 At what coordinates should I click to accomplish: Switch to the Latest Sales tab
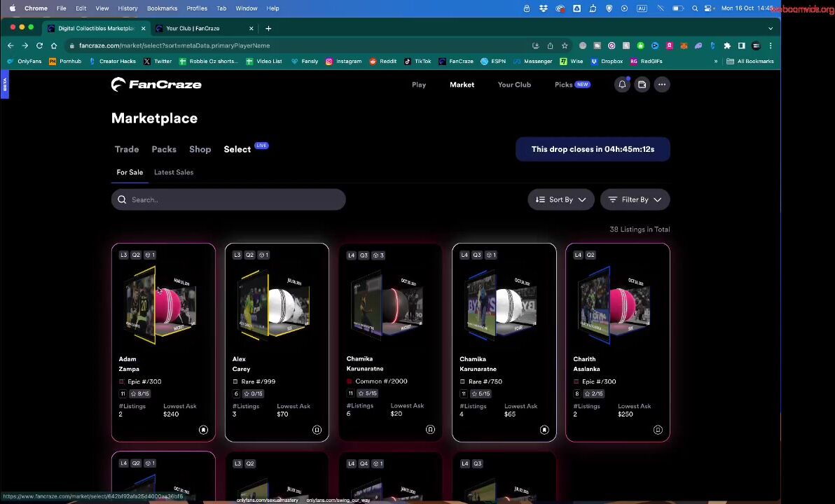tap(174, 172)
